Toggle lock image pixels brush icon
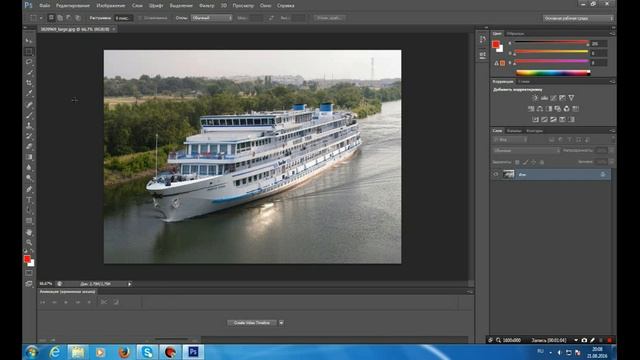Image resolution: width=640 pixels, height=360 pixels. 525,162
